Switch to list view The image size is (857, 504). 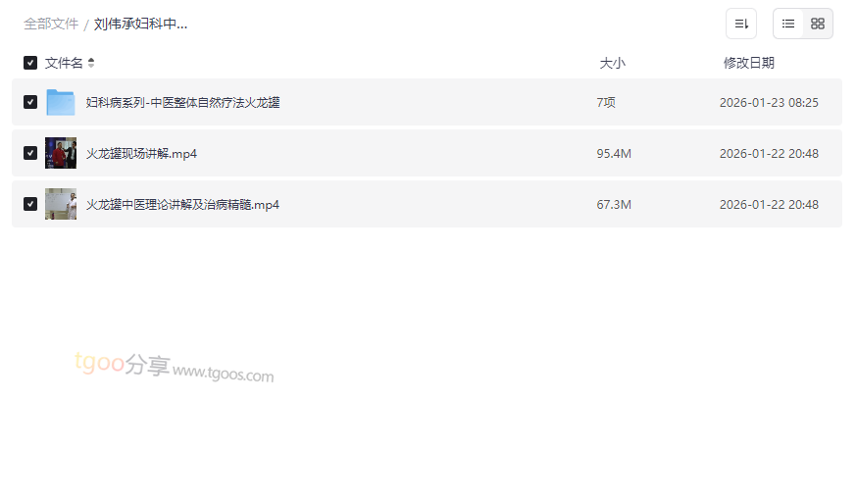click(788, 24)
